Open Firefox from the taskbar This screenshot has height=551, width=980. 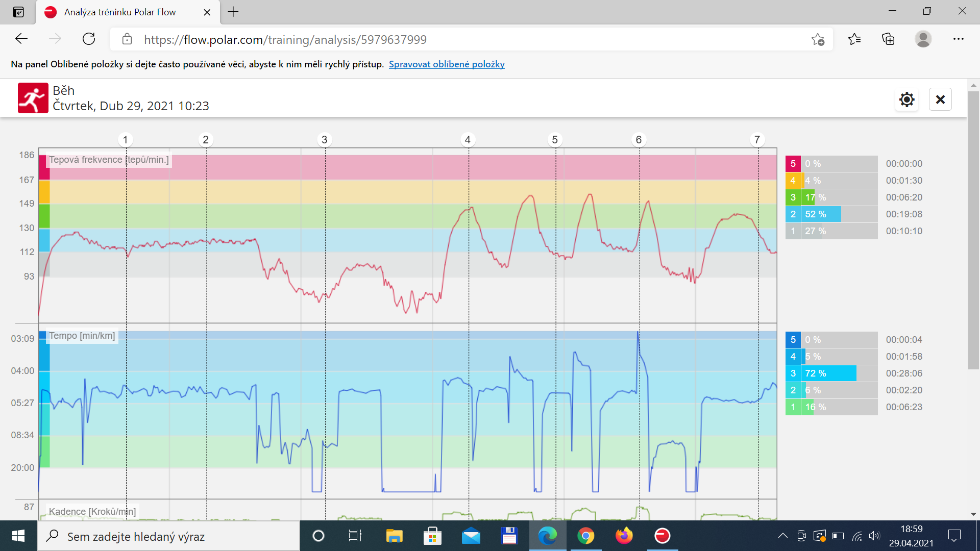(624, 536)
